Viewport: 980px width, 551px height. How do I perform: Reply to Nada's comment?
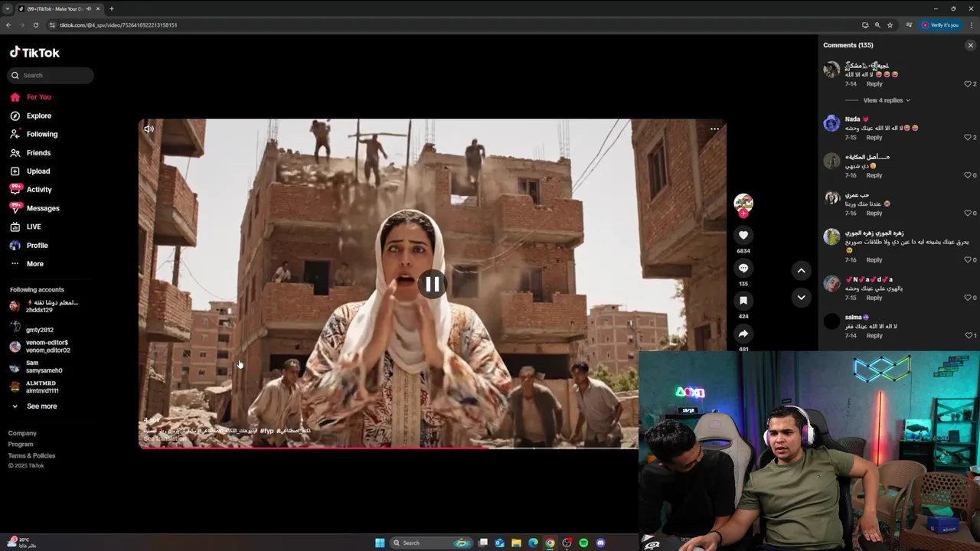pyautogui.click(x=874, y=138)
